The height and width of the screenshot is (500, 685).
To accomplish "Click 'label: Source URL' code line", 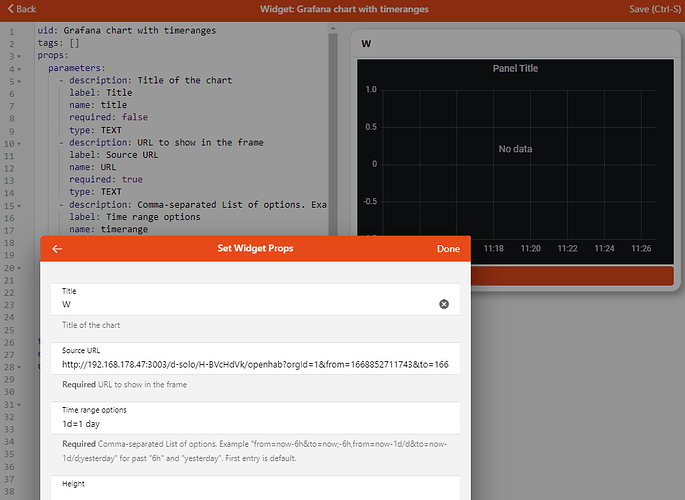I will tap(114, 155).
